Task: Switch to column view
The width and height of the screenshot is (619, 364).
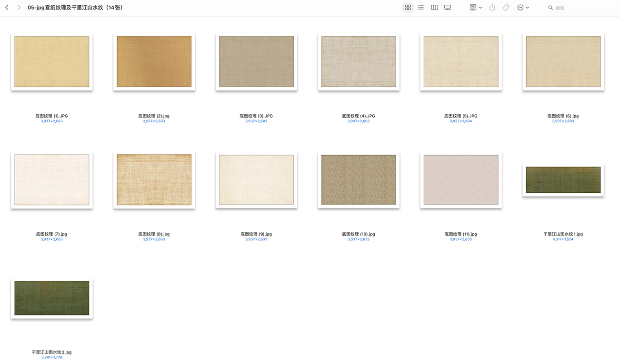Action: coord(434,8)
